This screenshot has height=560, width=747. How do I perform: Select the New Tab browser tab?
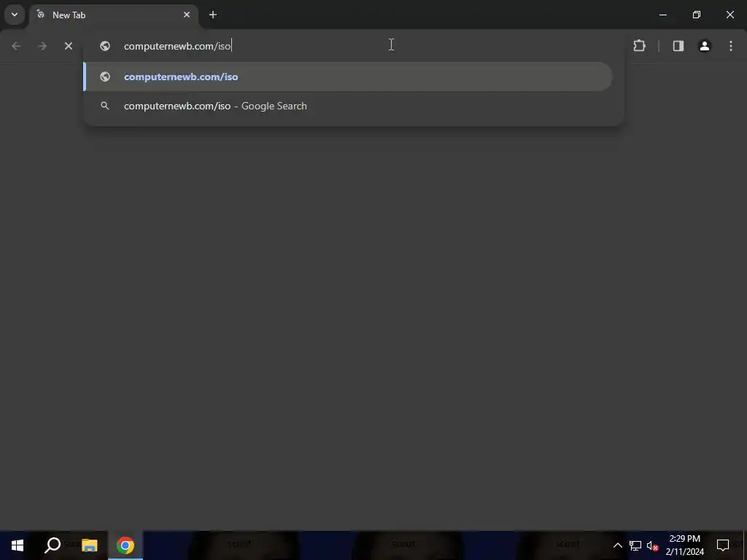coord(113,15)
